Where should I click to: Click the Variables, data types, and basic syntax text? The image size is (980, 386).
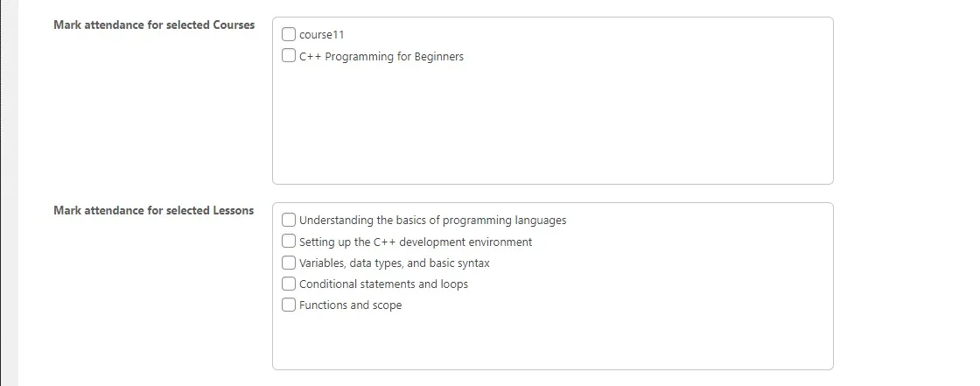[x=394, y=263]
